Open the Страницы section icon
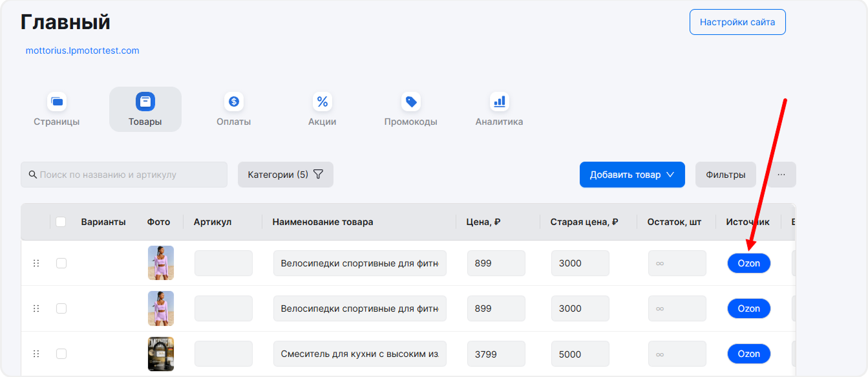The image size is (868, 377). [x=57, y=102]
